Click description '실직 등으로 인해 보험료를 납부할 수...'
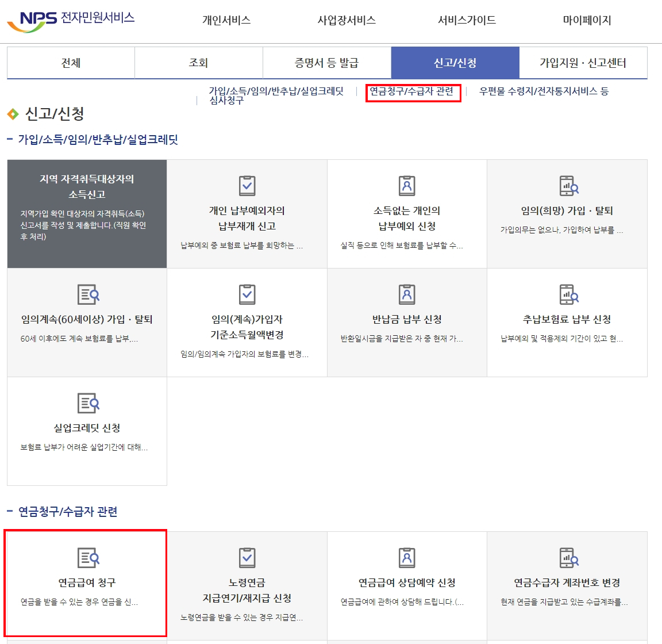Viewport: 662px width, 644px height. pyautogui.click(x=402, y=245)
